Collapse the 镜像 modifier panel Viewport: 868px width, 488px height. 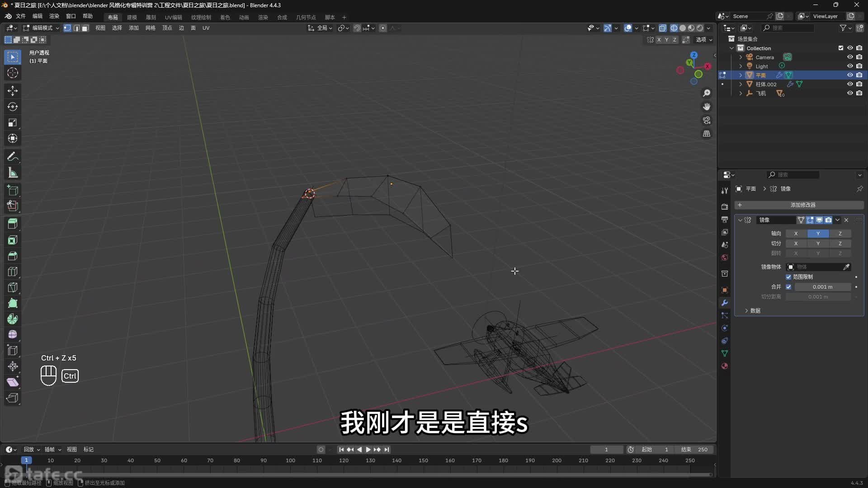(740, 220)
